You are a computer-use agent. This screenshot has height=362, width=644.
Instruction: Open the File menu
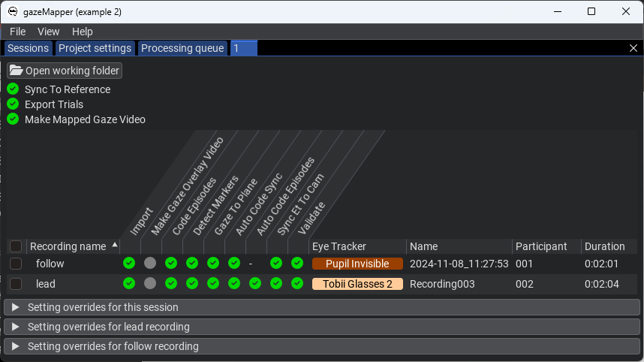18,32
